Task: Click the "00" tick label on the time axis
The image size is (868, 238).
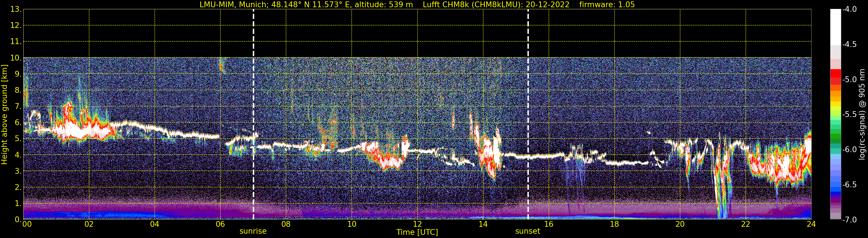Action: 27,224
